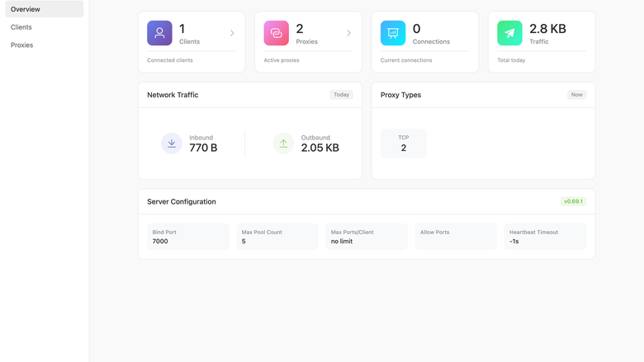Click the Now badge on Proxy Types

576,95
